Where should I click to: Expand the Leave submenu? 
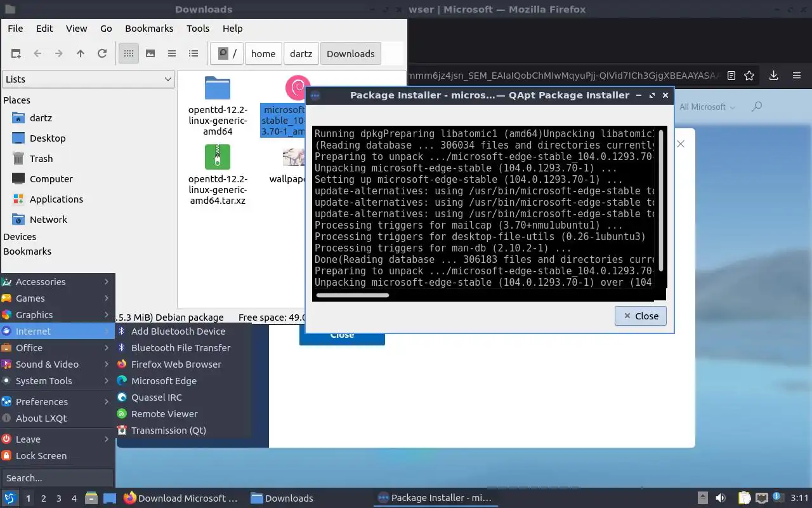coord(57,439)
